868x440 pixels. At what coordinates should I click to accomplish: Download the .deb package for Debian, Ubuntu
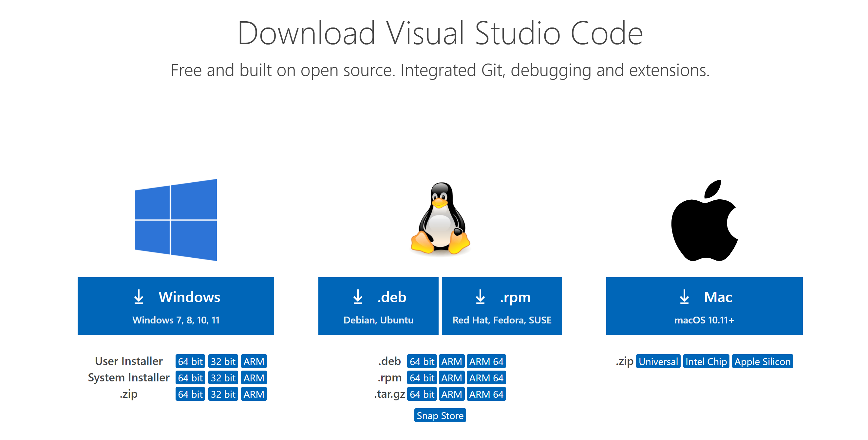point(378,306)
